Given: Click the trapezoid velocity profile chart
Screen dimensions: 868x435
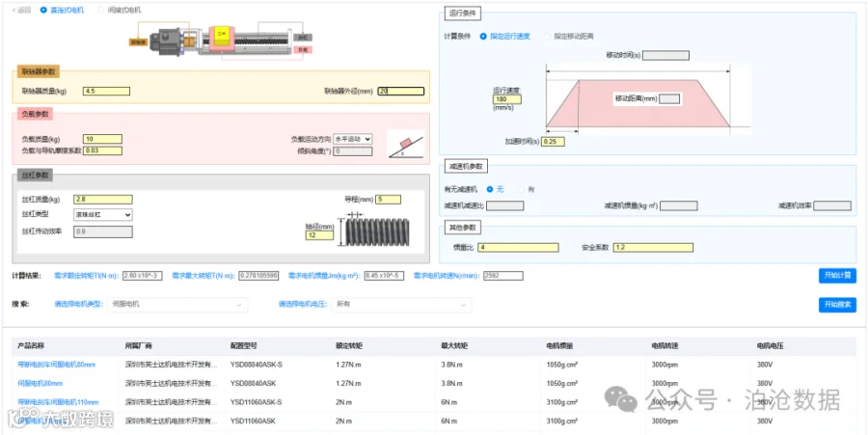Looking at the screenshot, I should click(637, 99).
